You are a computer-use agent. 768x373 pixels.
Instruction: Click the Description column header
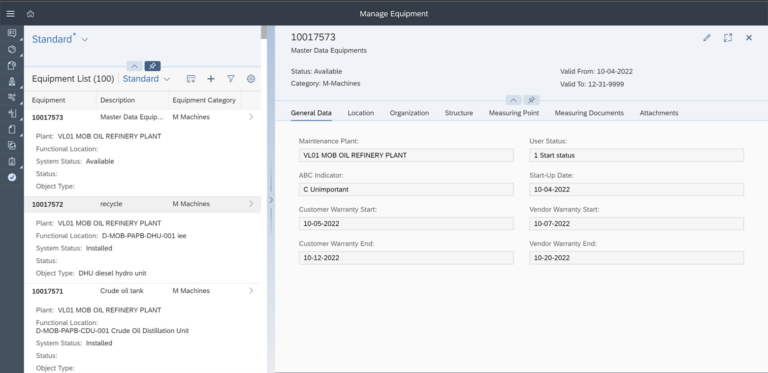118,100
